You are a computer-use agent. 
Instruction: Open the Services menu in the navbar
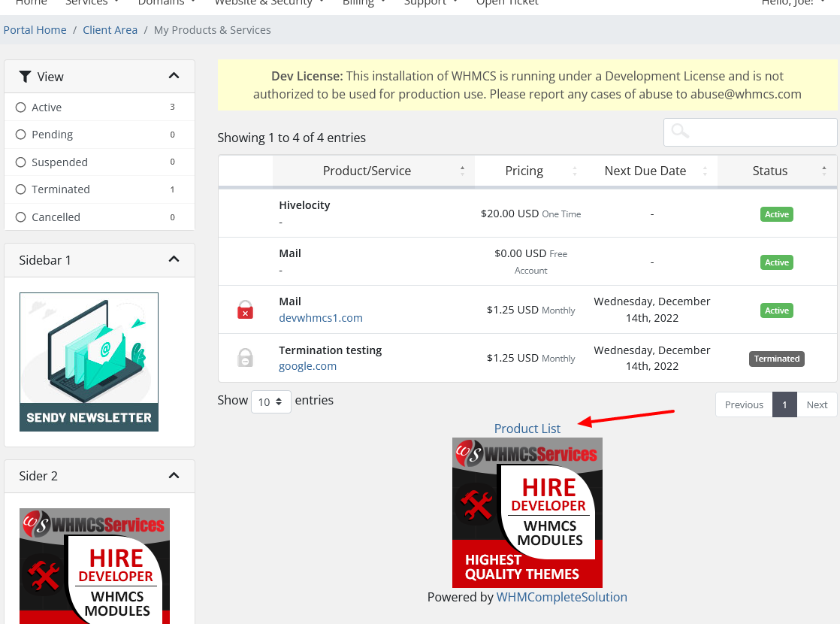click(x=92, y=3)
